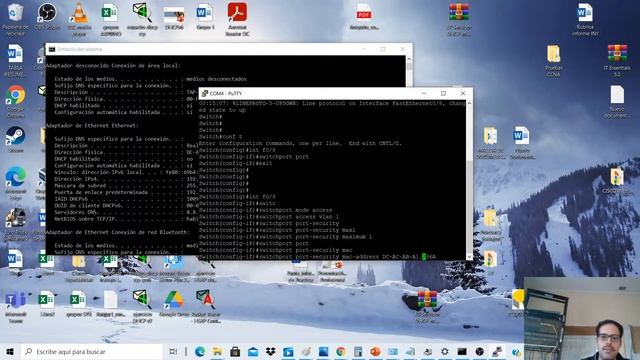Minimize the COM4 PuTTY window
The image size is (640, 360).
click(x=424, y=93)
